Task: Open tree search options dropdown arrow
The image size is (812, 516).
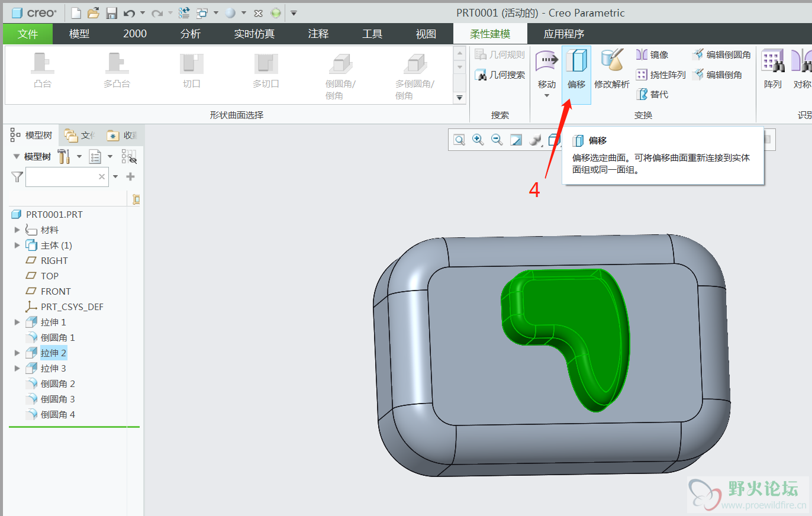Action: (x=115, y=176)
